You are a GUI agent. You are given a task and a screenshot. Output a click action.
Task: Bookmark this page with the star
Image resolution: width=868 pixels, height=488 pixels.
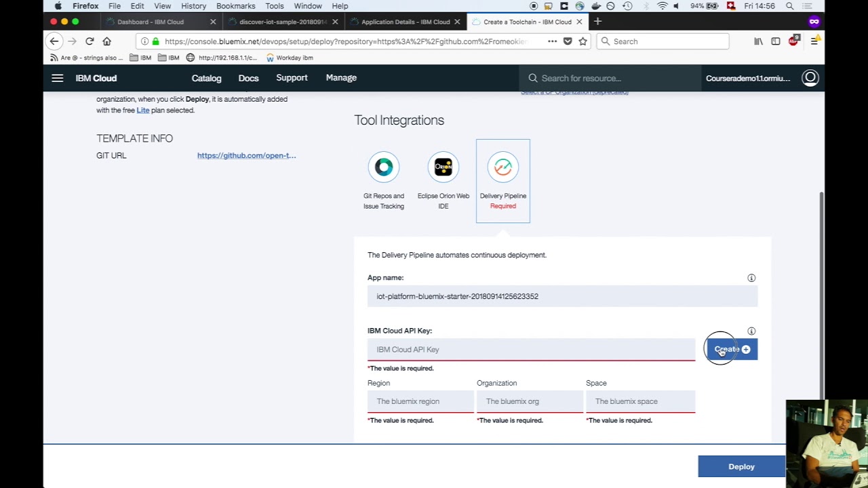point(583,41)
